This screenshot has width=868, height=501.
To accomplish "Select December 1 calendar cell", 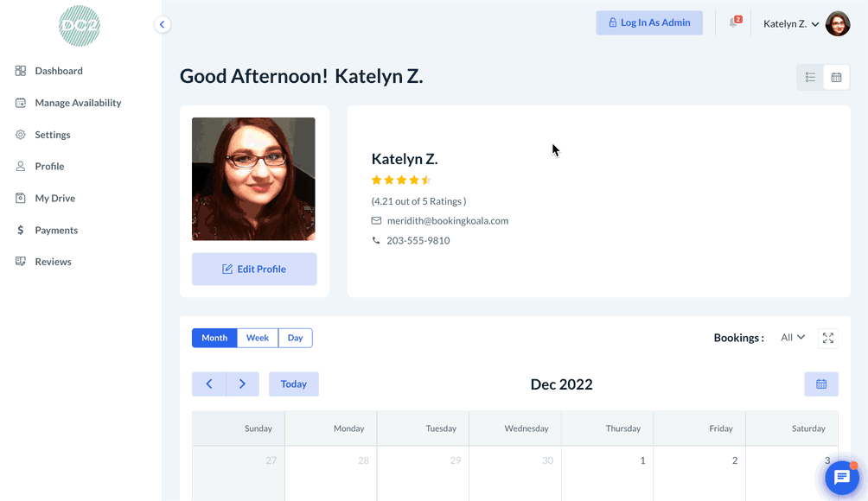I will tap(607, 474).
